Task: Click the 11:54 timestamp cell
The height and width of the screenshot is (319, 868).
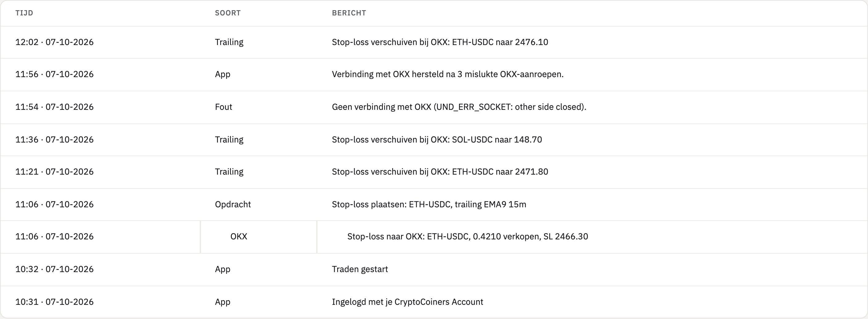Action: (x=54, y=107)
